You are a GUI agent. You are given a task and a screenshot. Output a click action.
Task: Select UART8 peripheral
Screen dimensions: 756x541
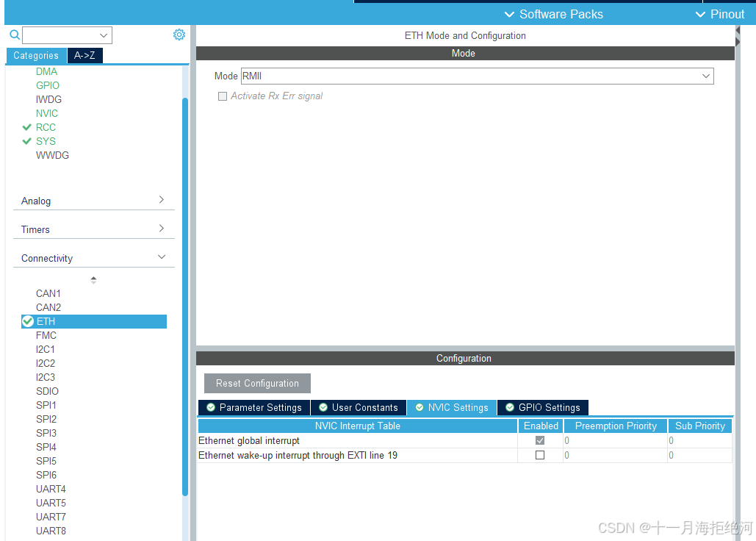[51, 531]
